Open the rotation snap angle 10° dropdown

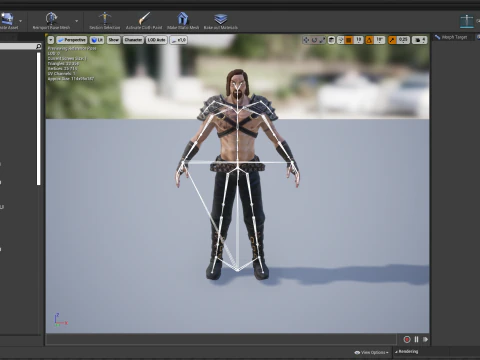(379, 40)
